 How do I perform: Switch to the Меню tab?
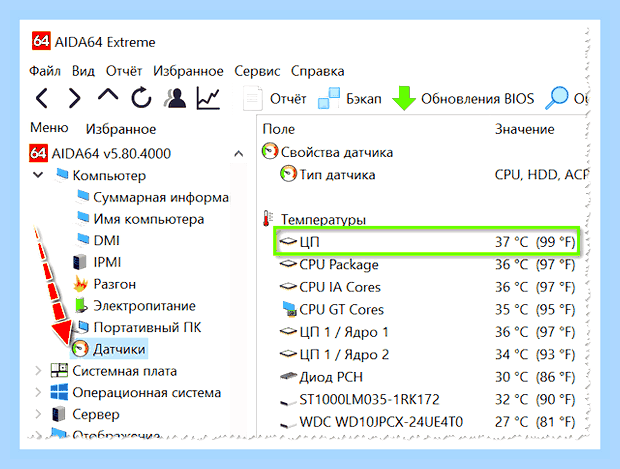[49, 128]
